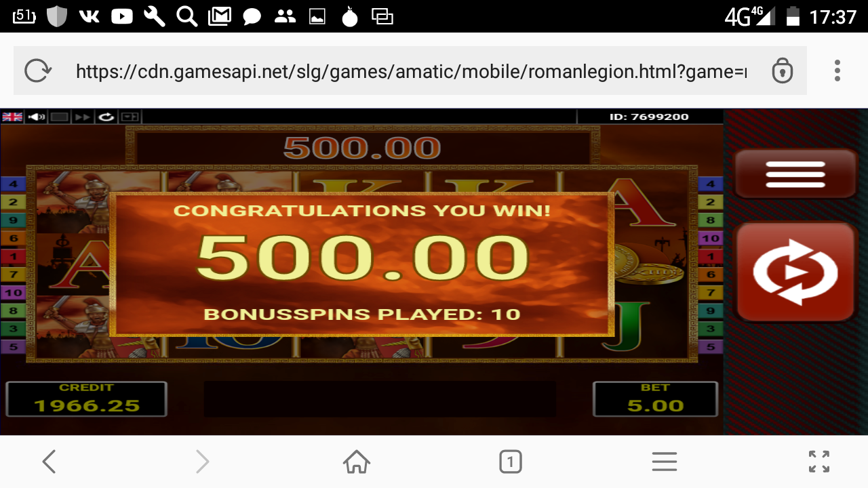Toggle the fullscreen rectangle icon in game bar

tap(60, 117)
